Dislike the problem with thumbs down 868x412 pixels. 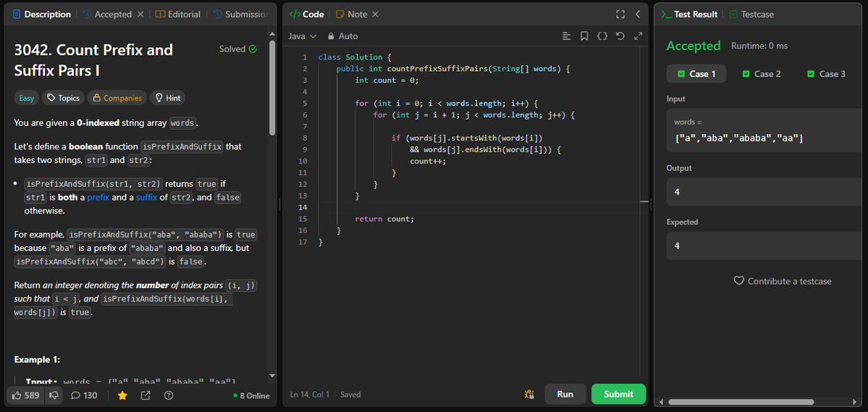pyautogui.click(x=54, y=395)
